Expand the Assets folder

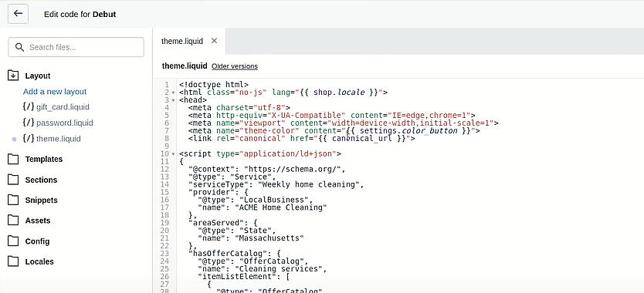(38, 221)
